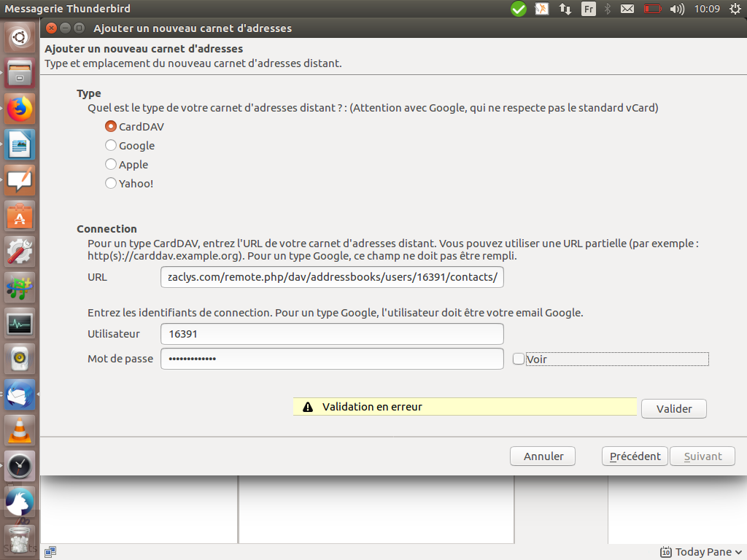Image resolution: width=747 pixels, height=560 pixels.
Task: Choose Google as address book type
Action: 111,145
